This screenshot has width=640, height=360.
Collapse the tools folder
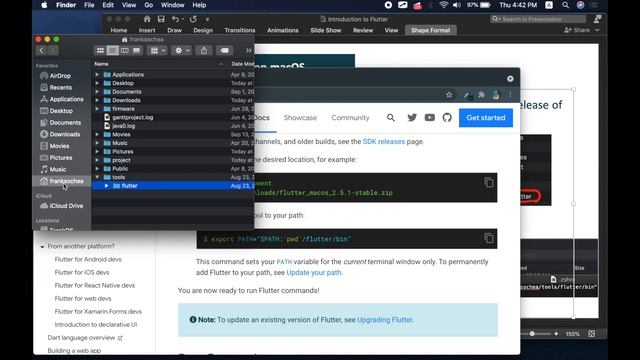pyautogui.click(x=97, y=177)
